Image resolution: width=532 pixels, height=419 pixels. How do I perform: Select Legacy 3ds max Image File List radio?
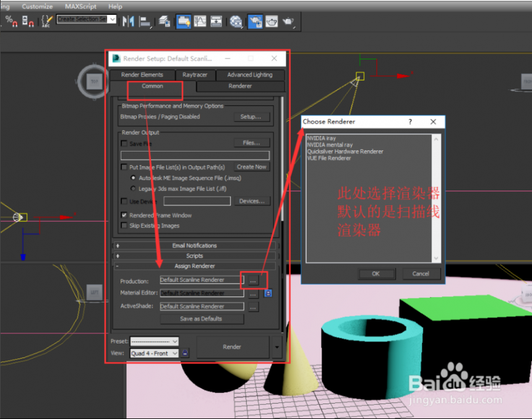(133, 188)
